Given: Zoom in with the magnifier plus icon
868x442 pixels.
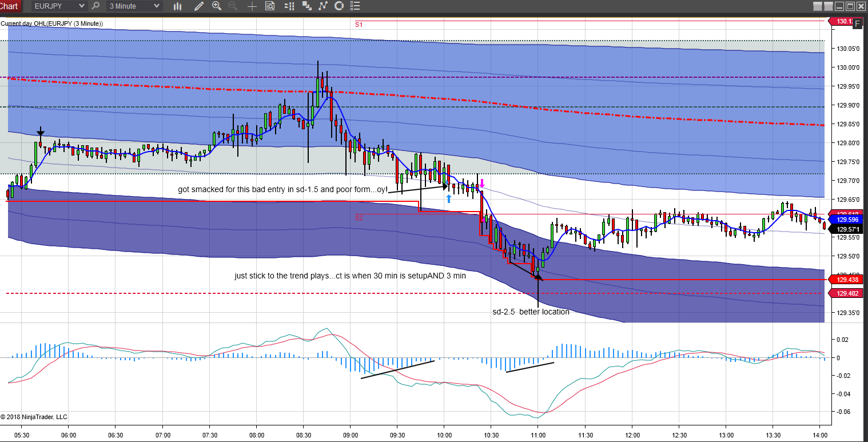Looking at the screenshot, I should [217, 6].
